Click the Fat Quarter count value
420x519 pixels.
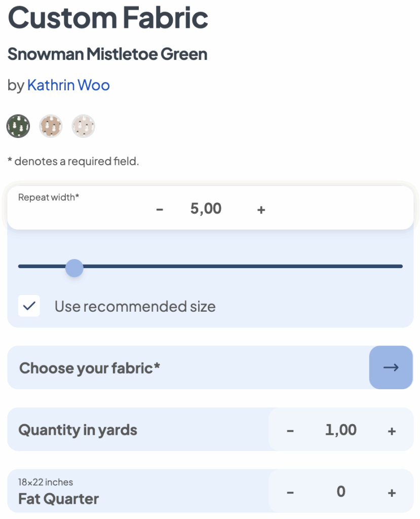click(341, 492)
